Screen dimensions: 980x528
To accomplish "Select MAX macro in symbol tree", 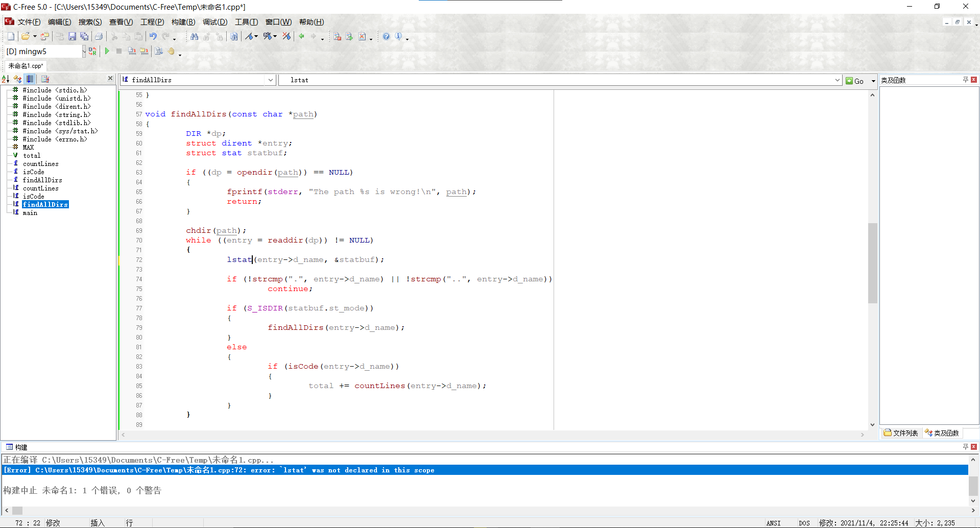I will coord(28,148).
